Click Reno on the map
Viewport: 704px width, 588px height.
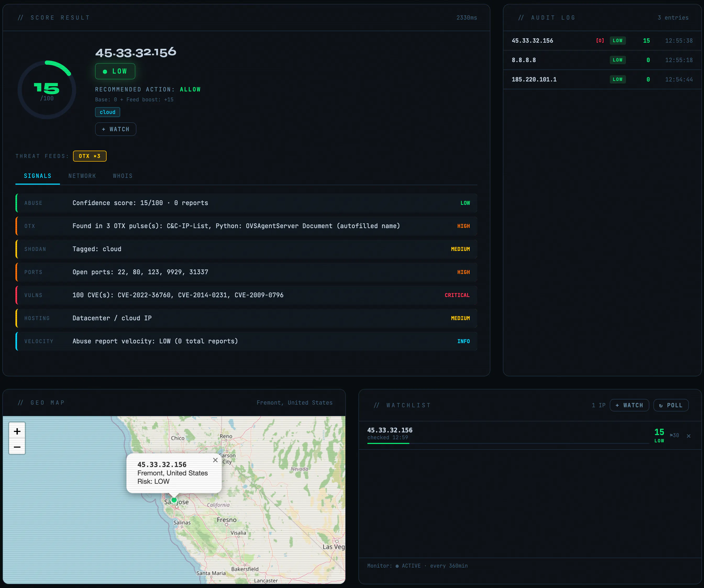tap(226, 436)
